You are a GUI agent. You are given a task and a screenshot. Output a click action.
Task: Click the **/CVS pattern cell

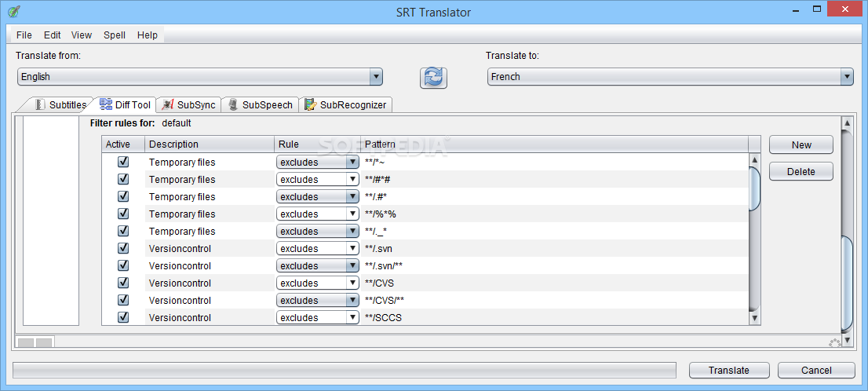point(554,283)
